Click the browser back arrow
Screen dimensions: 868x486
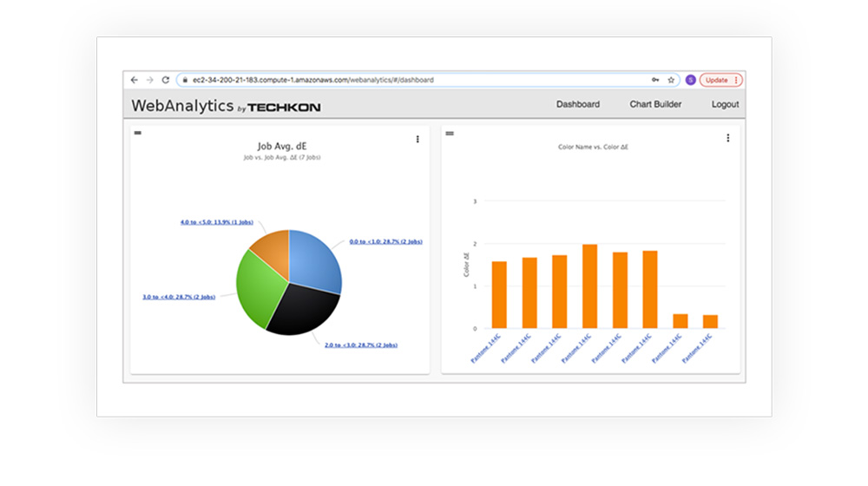click(x=135, y=80)
